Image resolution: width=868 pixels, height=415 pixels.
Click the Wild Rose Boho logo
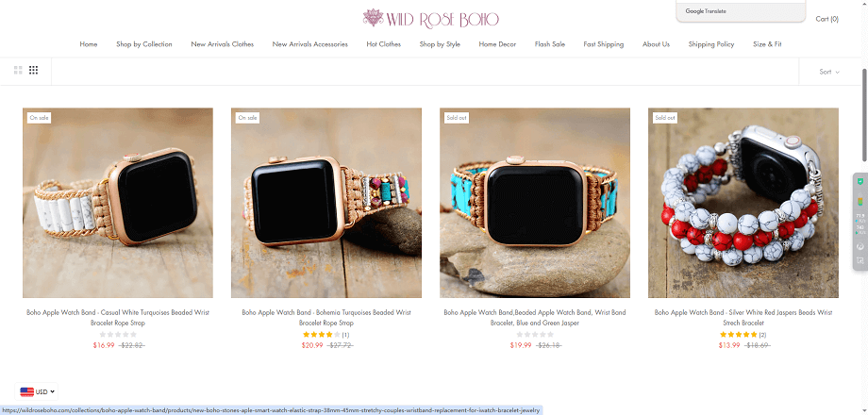pyautogui.click(x=430, y=19)
